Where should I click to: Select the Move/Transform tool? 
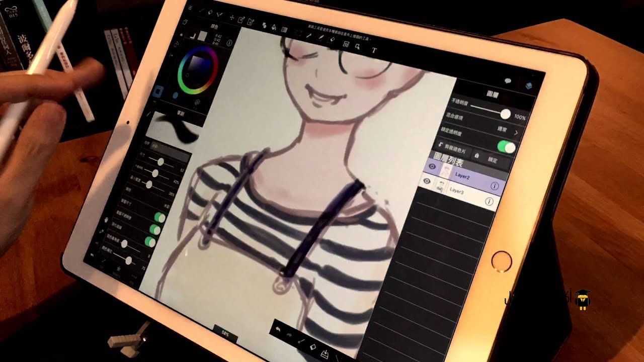pyautogui.click(x=231, y=17)
